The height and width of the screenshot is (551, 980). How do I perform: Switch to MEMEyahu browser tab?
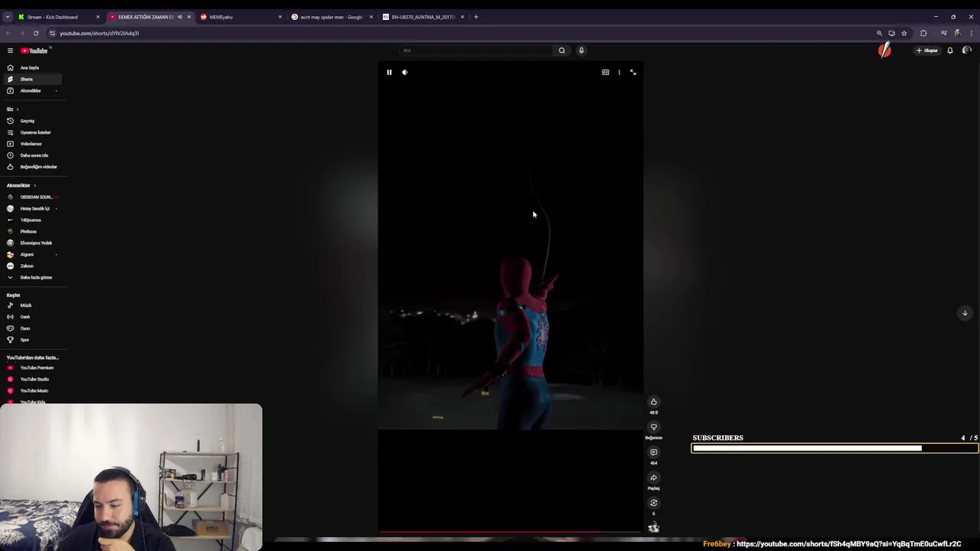click(x=240, y=17)
